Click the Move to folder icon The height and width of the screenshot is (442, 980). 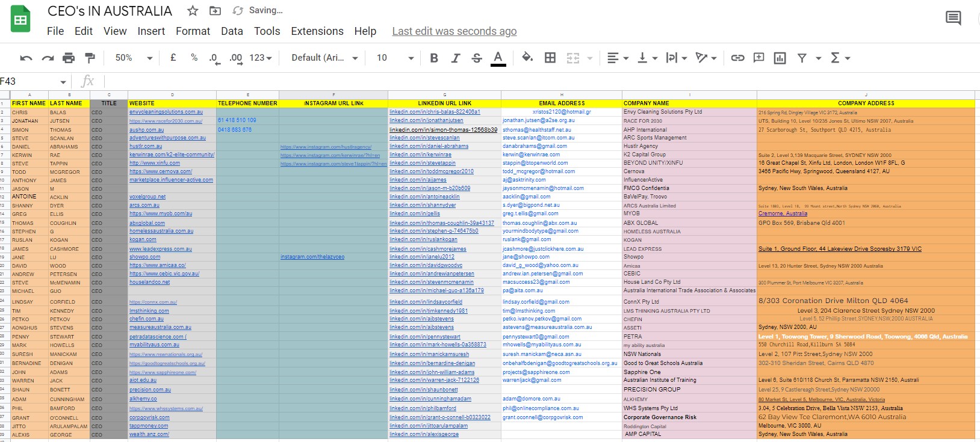click(x=215, y=11)
